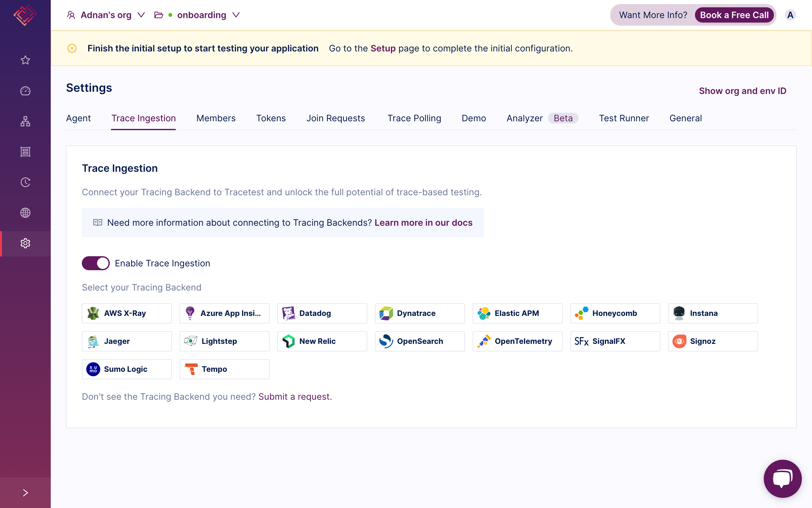Click Submit a request link
Screen dimensions: 812x508
point(295,397)
